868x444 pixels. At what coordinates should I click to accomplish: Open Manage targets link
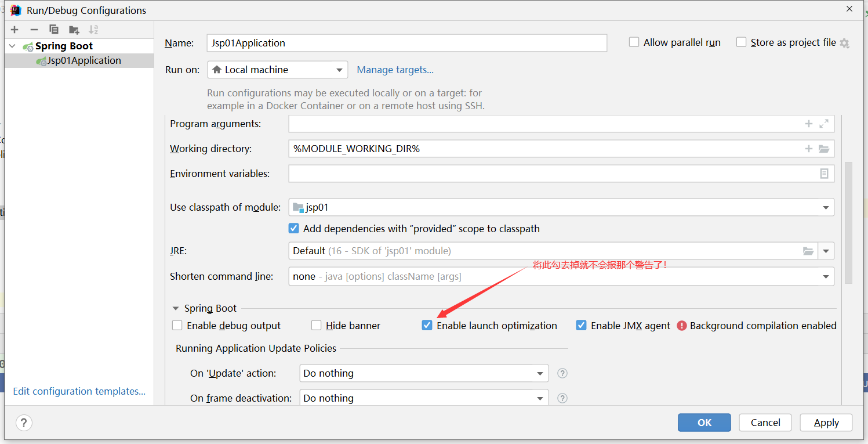pyautogui.click(x=395, y=70)
